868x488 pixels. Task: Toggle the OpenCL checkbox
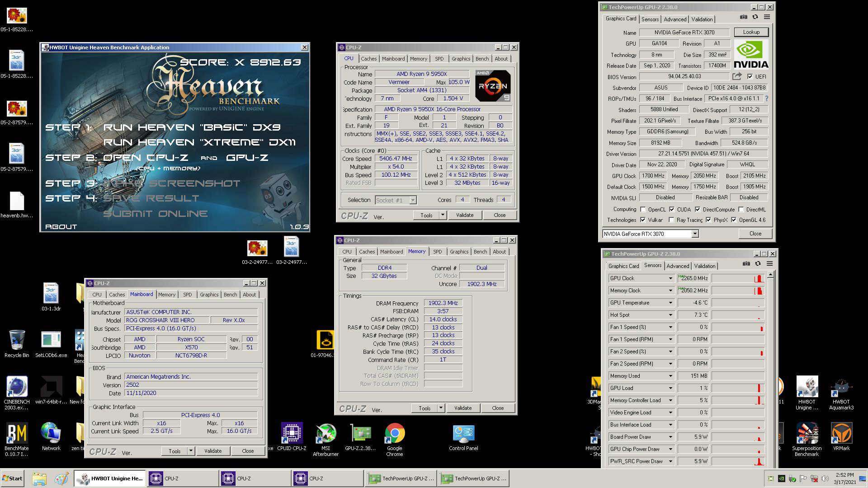tap(643, 209)
